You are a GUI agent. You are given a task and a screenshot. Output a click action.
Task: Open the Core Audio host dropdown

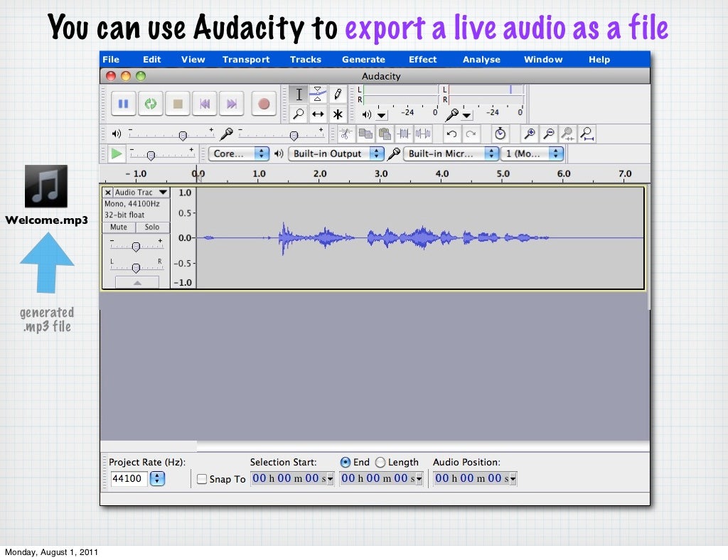239,154
